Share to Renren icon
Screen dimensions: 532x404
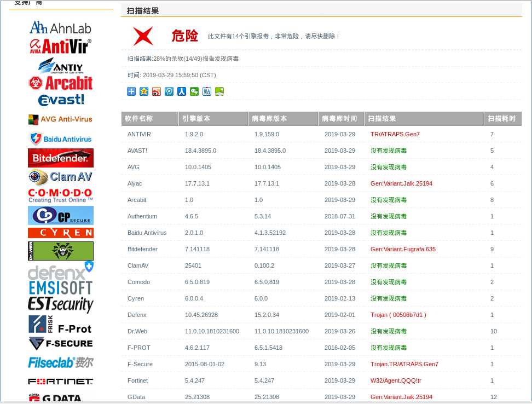182,91
